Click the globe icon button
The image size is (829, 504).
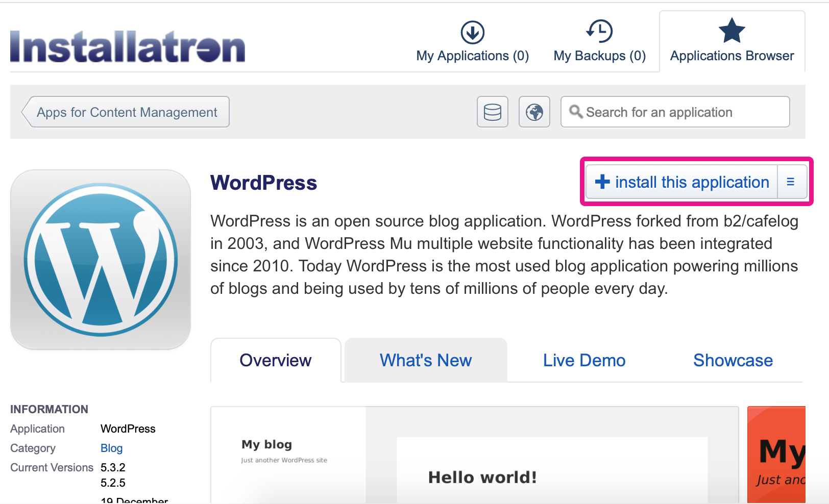point(534,112)
